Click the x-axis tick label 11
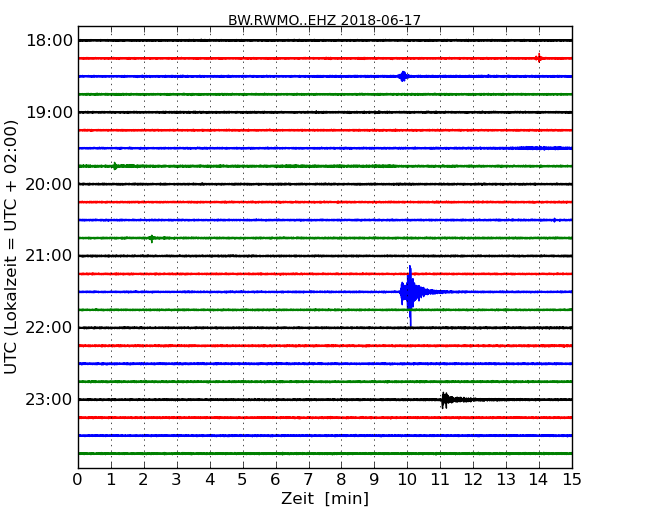The width and height of the screenshot is (650, 520). 440,480
